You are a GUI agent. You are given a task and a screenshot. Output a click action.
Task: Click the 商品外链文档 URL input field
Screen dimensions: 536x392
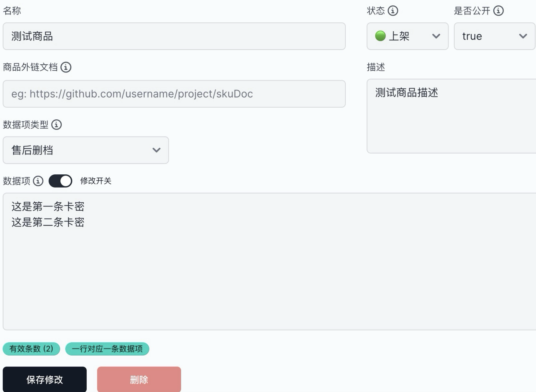174,94
